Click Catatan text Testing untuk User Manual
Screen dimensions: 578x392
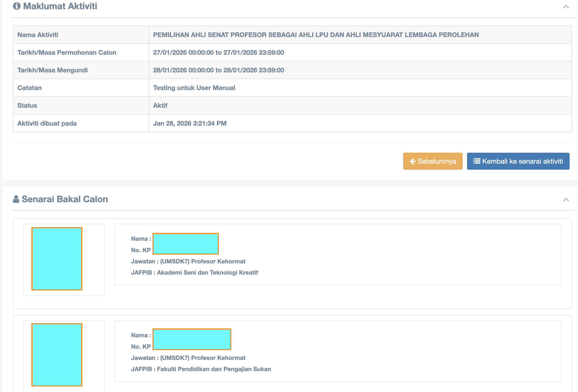point(194,88)
